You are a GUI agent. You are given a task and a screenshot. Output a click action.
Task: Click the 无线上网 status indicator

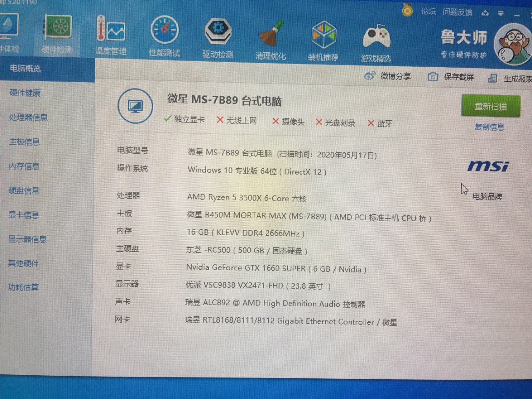pyautogui.click(x=237, y=120)
